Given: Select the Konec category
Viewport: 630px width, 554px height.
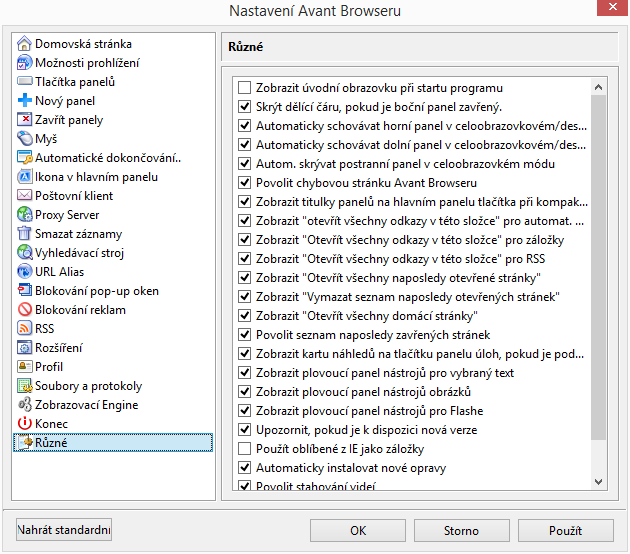Looking at the screenshot, I should [x=51, y=423].
